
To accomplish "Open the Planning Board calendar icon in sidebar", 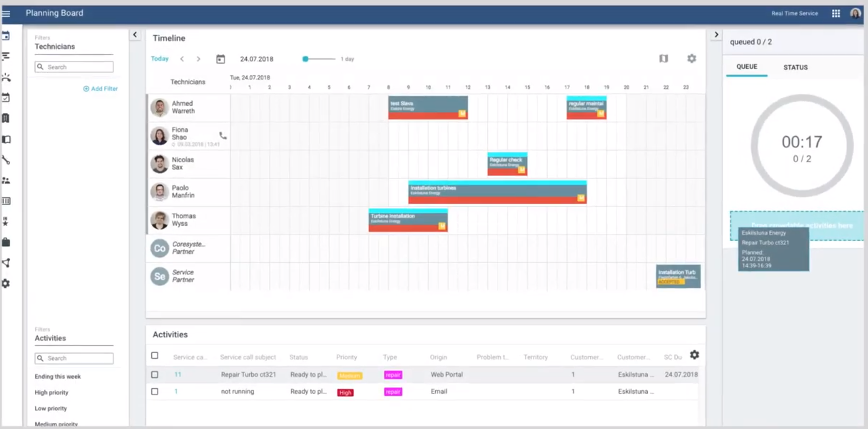I will click(6, 36).
